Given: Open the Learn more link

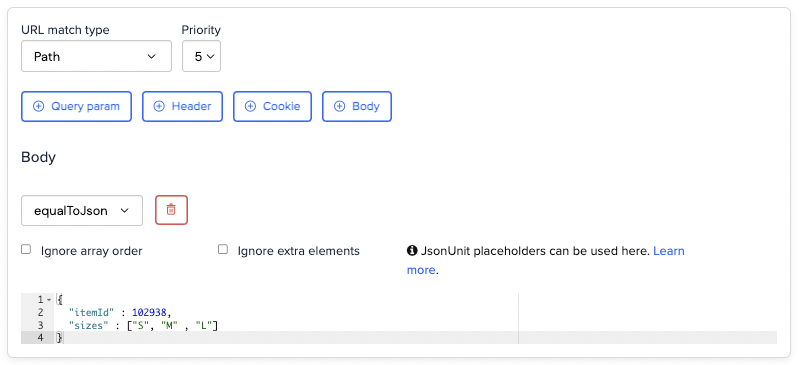Looking at the screenshot, I should point(546,260).
